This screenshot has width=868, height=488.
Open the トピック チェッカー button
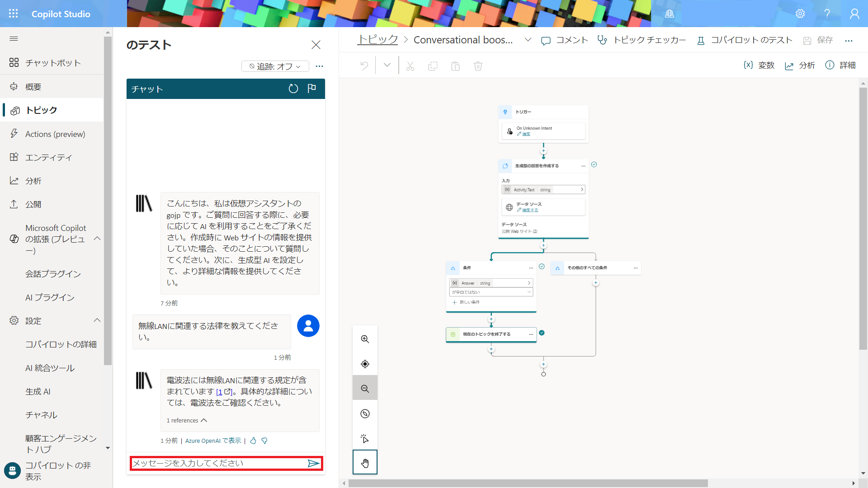click(642, 40)
